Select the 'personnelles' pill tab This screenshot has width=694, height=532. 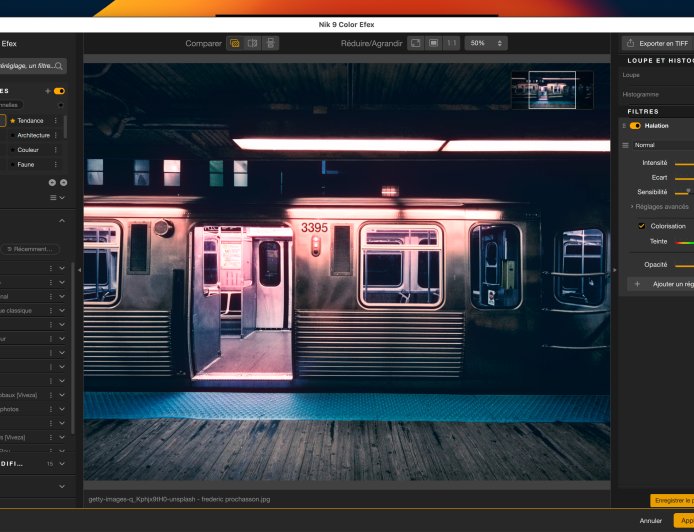tap(10, 105)
